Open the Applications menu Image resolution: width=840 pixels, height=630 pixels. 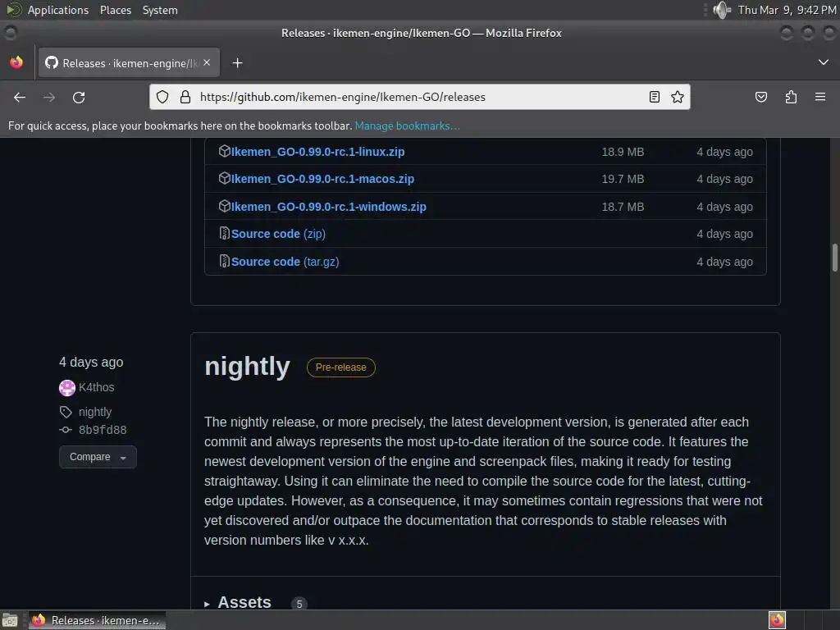coord(58,10)
